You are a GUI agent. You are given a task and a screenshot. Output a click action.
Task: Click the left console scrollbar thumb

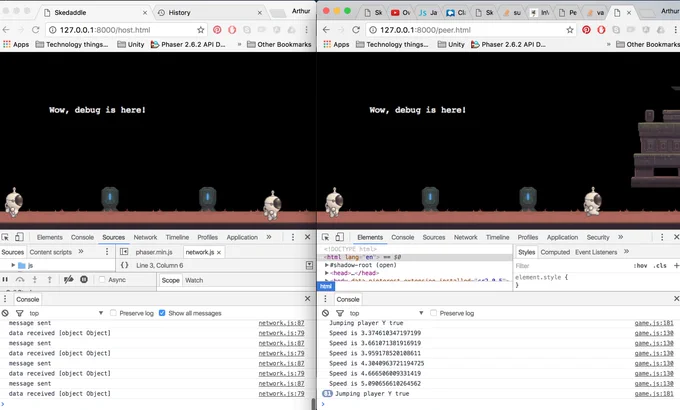[313, 404]
